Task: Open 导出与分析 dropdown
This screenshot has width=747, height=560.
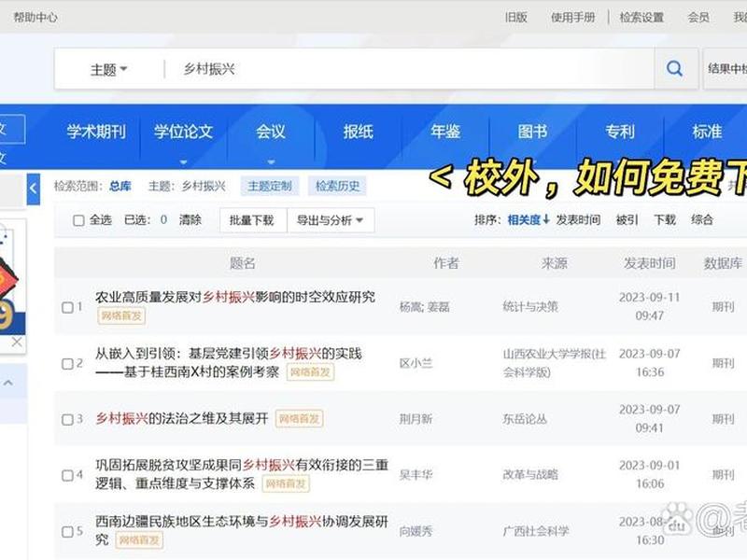Action: pyautogui.click(x=331, y=220)
